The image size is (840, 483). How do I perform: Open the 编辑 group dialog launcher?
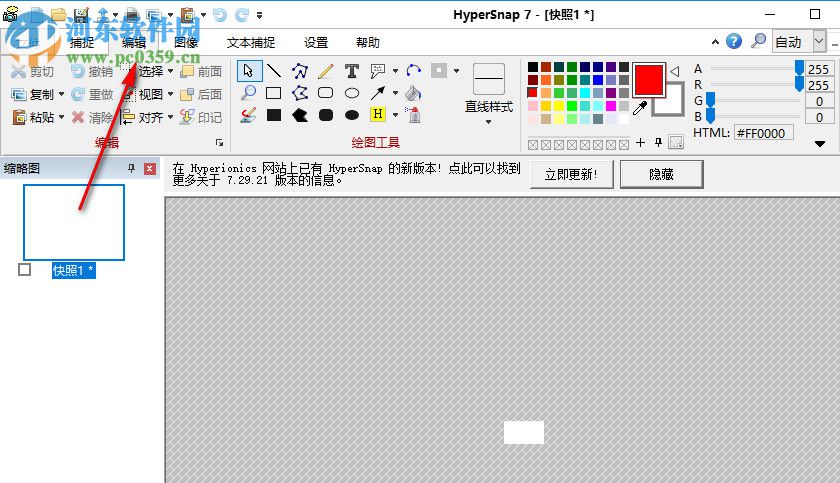219,142
